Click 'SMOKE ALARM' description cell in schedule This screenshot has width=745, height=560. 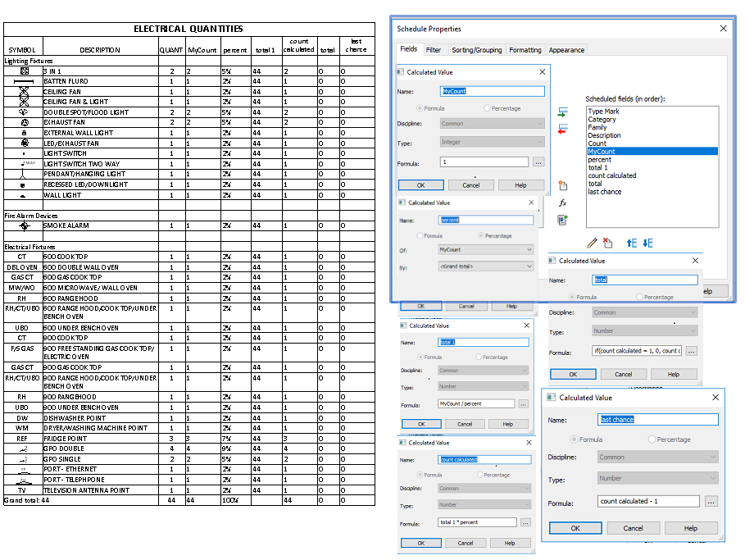pos(101,225)
